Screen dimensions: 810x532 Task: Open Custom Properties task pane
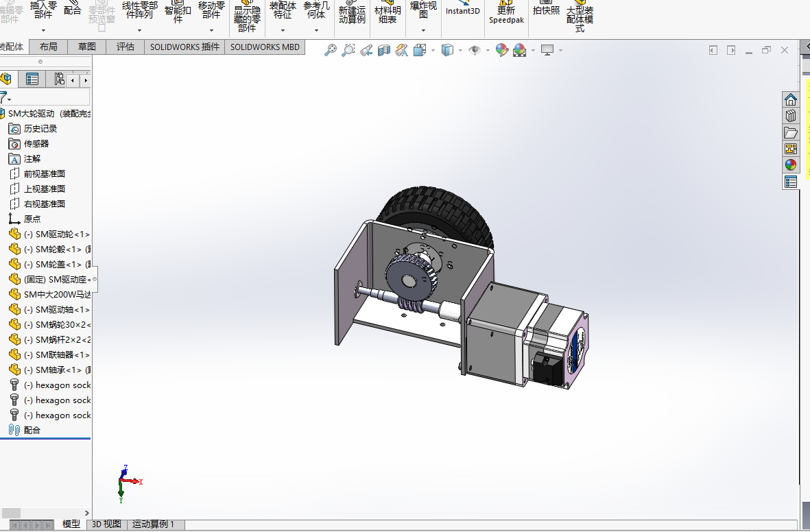click(x=790, y=182)
